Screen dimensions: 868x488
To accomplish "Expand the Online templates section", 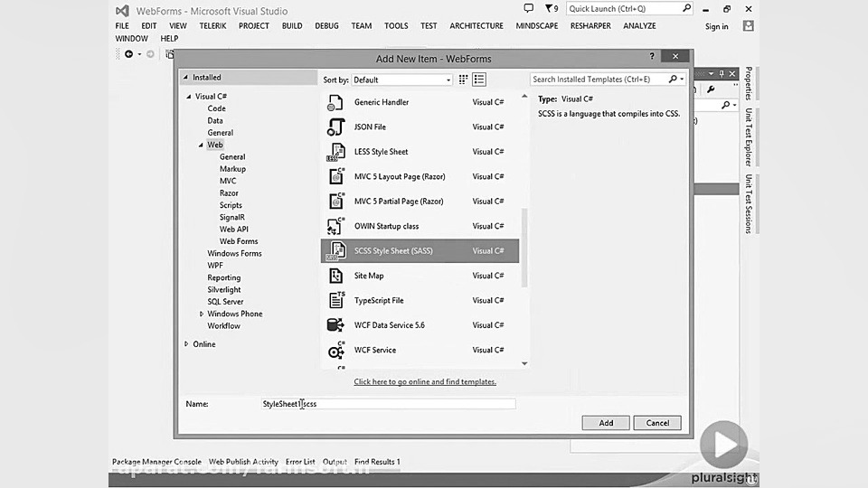I will (186, 344).
